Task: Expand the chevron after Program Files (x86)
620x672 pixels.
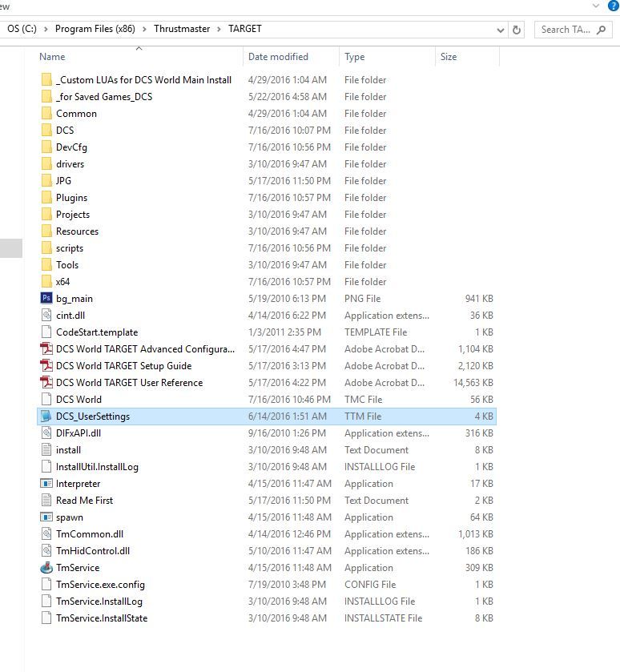Action: (144, 29)
